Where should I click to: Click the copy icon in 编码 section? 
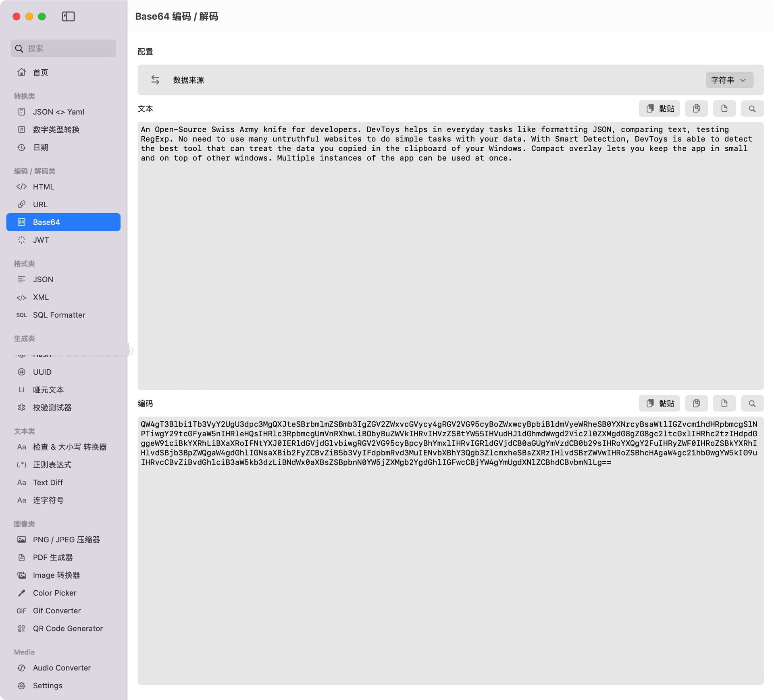pyautogui.click(x=697, y=403)
